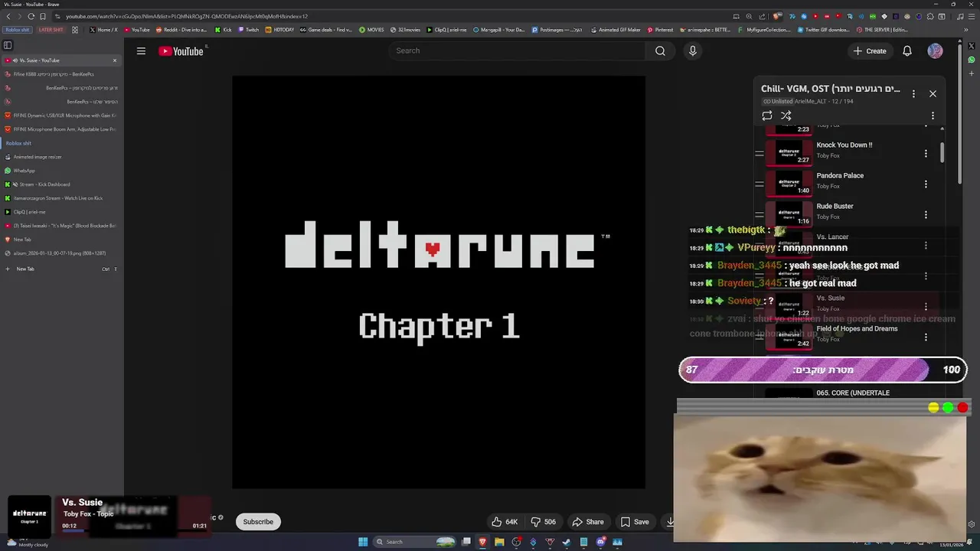
Task: Click the follower goal progress bar
Action: (x=822, y=370)
